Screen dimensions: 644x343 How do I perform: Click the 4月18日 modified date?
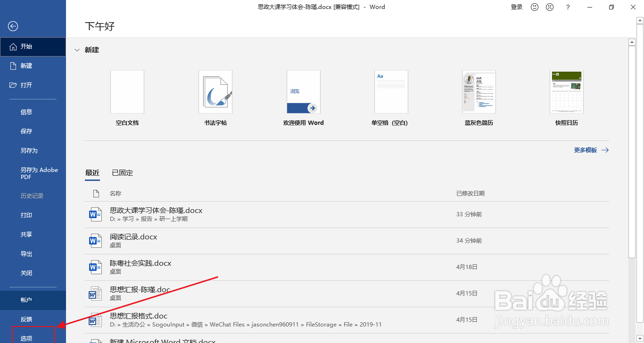pos(467,267)
